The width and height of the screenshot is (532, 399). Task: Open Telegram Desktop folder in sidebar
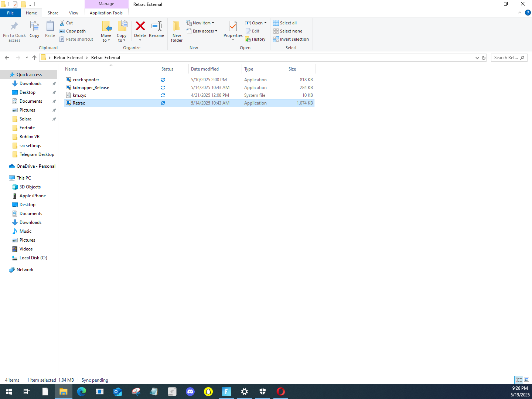click(x=37, y=154)
